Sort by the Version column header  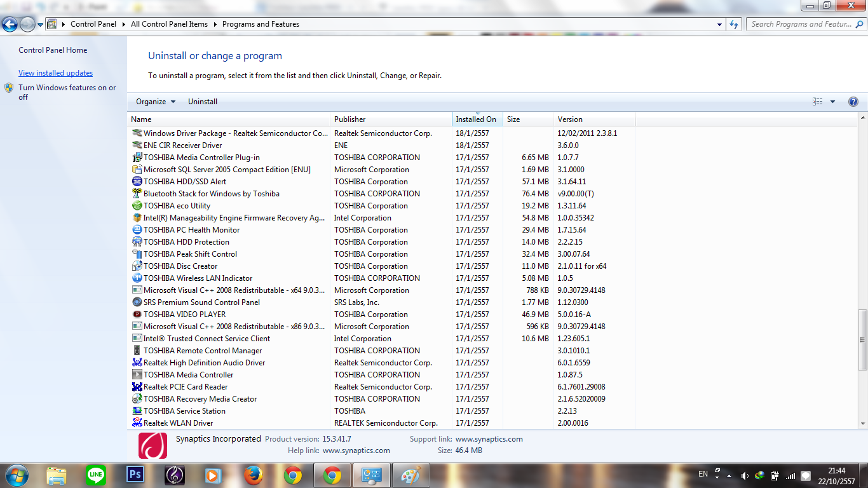pos(594,119)
